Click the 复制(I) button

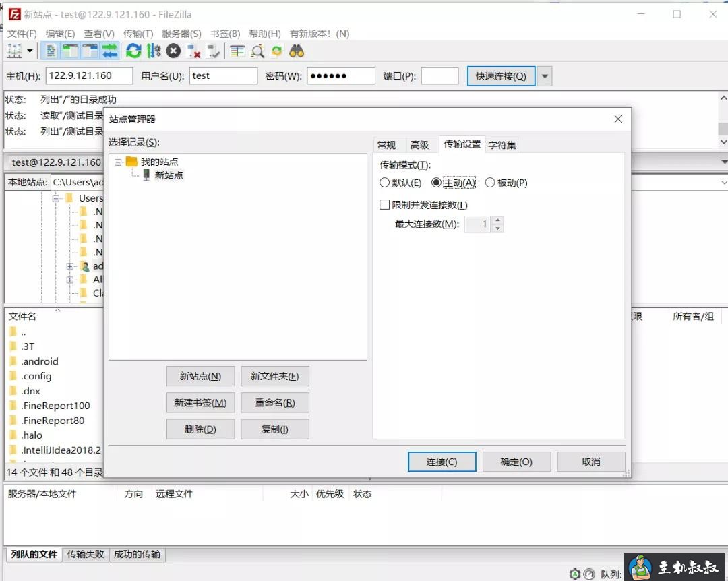coord(275,429)
